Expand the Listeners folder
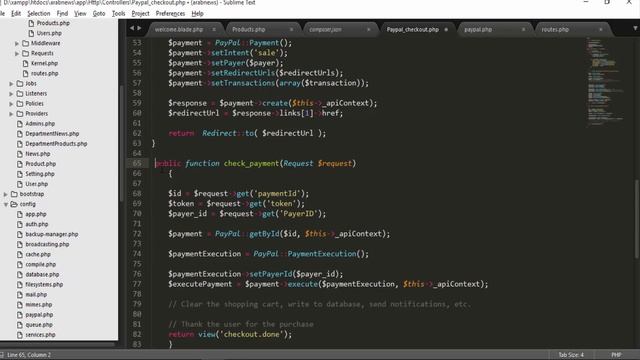Screen dimensions: 640x360 11,94
